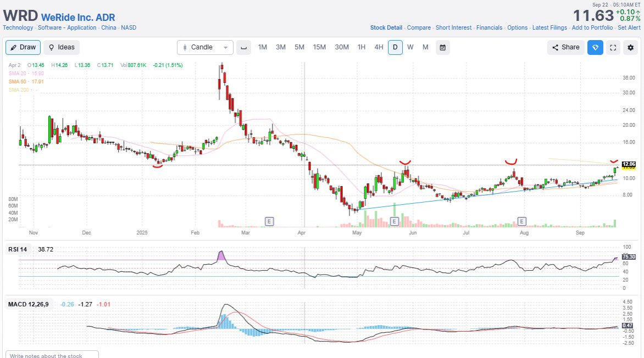Viewport: 644px width, 358px height.
Task: Open the Software - Application industry link
Action: click(x=67, y=27)
